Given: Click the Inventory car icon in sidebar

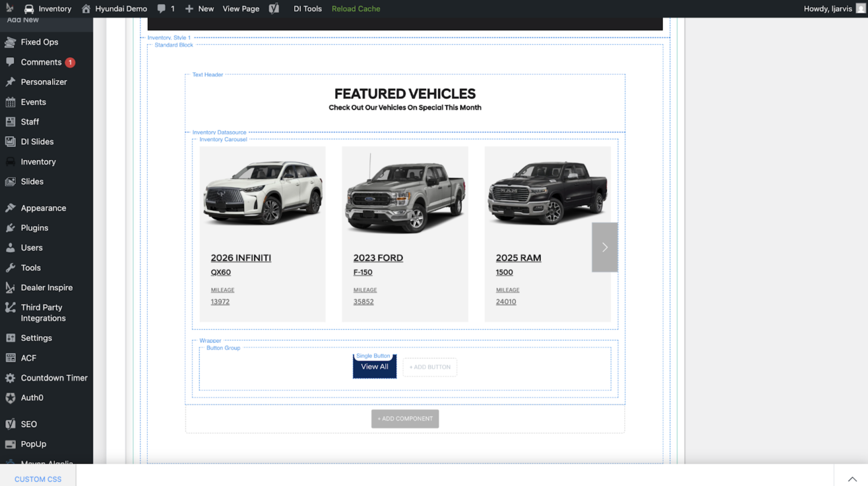Looking at the screenshot, I should [10, 161].
